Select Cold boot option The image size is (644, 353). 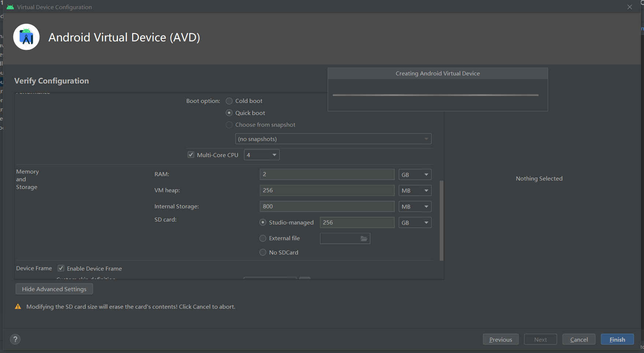[229, 101]
